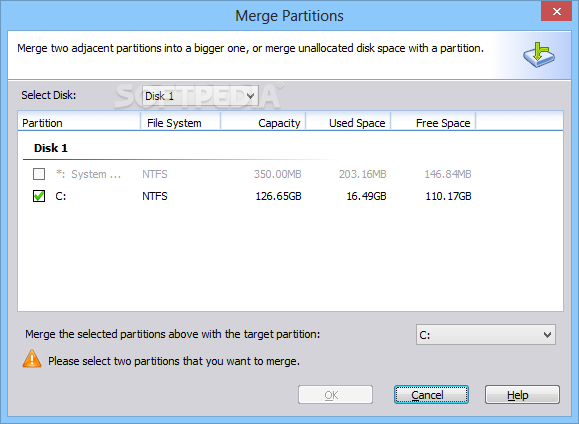This screenshot has width=579, height=424.
Task: Click the NTFS cell in the C: row
Action: point(155,196)
